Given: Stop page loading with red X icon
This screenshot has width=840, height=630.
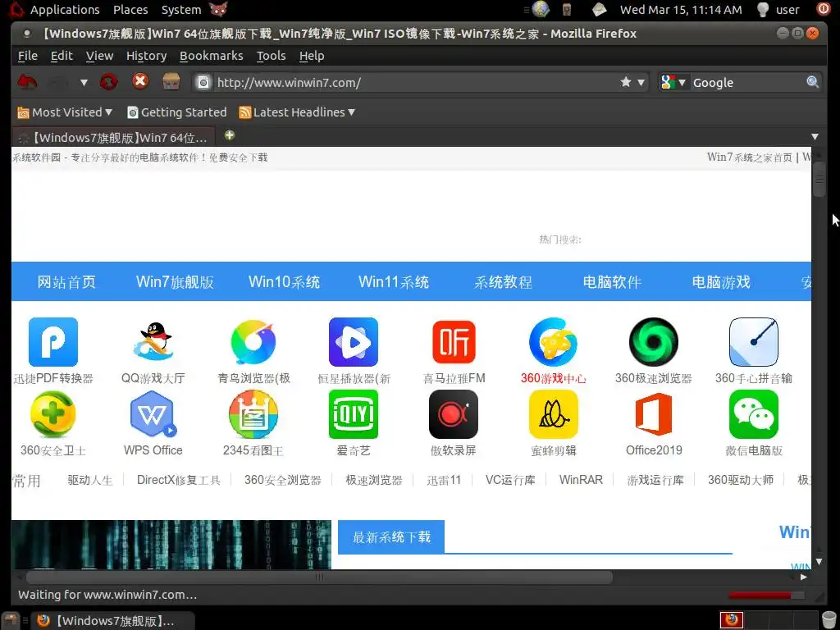Looking at the screenshot, I should pyautogui.click(x=140, y=81).
